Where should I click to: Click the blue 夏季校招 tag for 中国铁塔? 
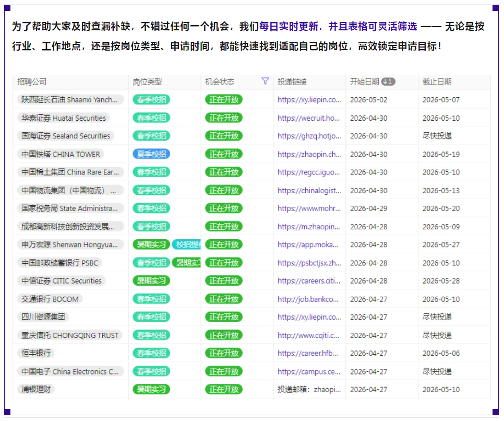coord(151,154)
